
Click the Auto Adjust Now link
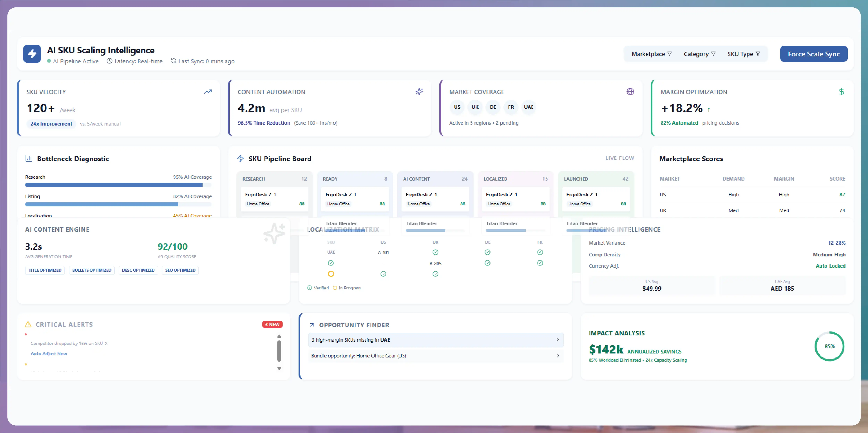tap(49, 354)
